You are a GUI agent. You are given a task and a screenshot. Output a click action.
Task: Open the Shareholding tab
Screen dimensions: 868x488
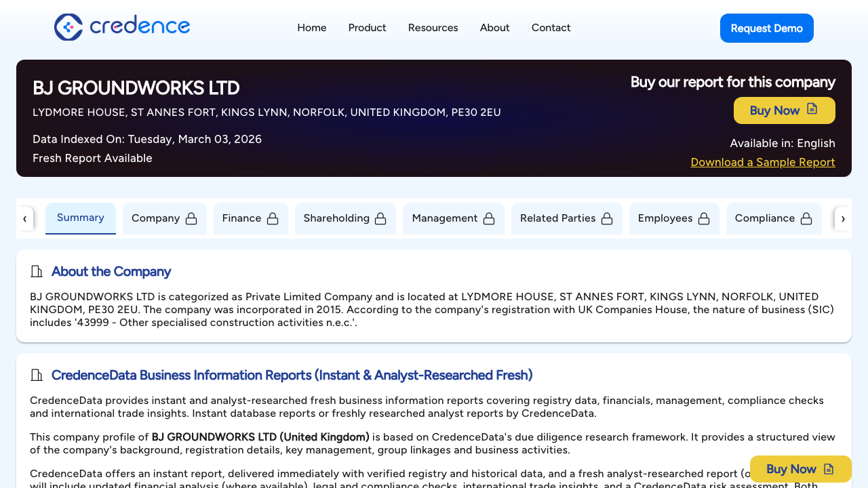tap(345, 218)
